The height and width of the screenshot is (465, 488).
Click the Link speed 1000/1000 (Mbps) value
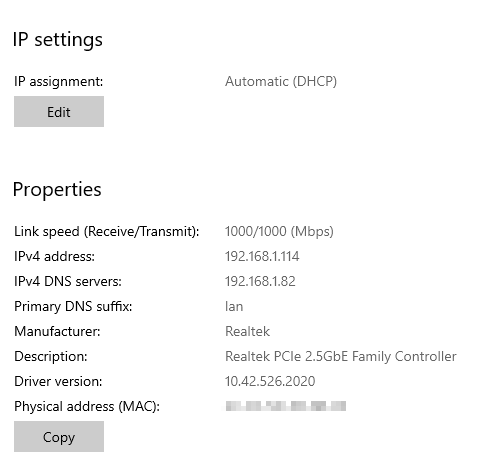pos(279,231)
